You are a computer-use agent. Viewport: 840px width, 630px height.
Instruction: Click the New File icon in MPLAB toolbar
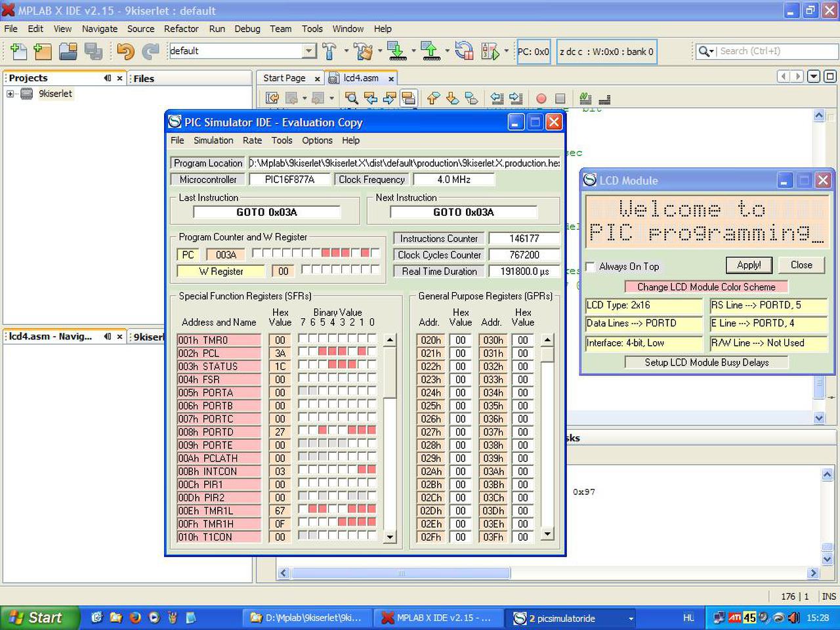18,51
